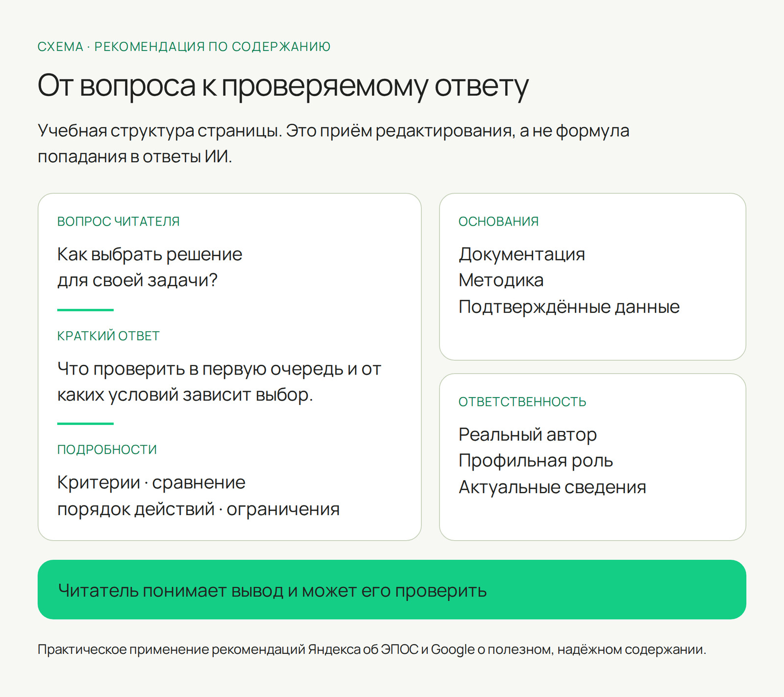The image size is (784, 697).
Task: Click the footnote starting "Практическое применение рекомендаций Яндекса"
Action: [372, 650]
